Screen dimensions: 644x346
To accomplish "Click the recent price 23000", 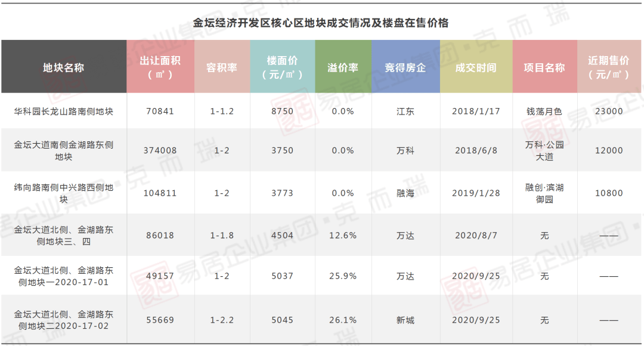I will 609,112.
